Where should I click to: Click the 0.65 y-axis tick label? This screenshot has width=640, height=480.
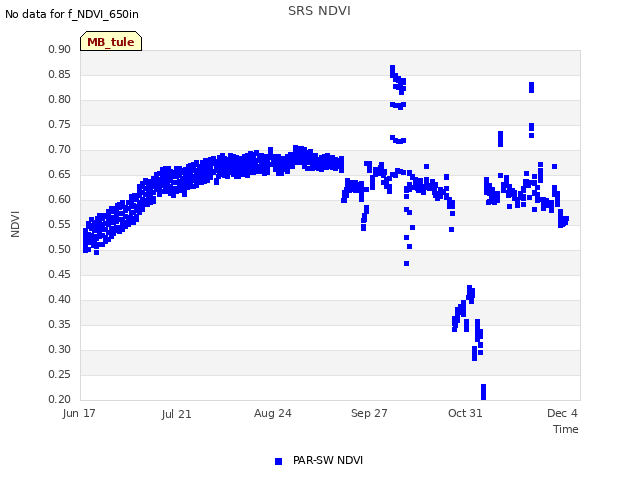[60, 174]
